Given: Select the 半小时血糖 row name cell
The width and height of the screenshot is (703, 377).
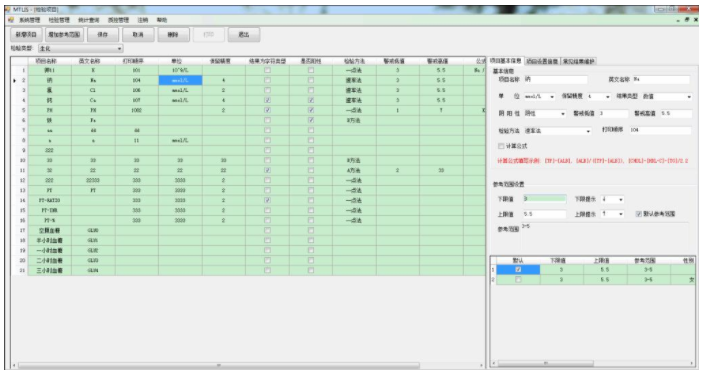Looking at the screenshot, I should click(x=49, y=240).
